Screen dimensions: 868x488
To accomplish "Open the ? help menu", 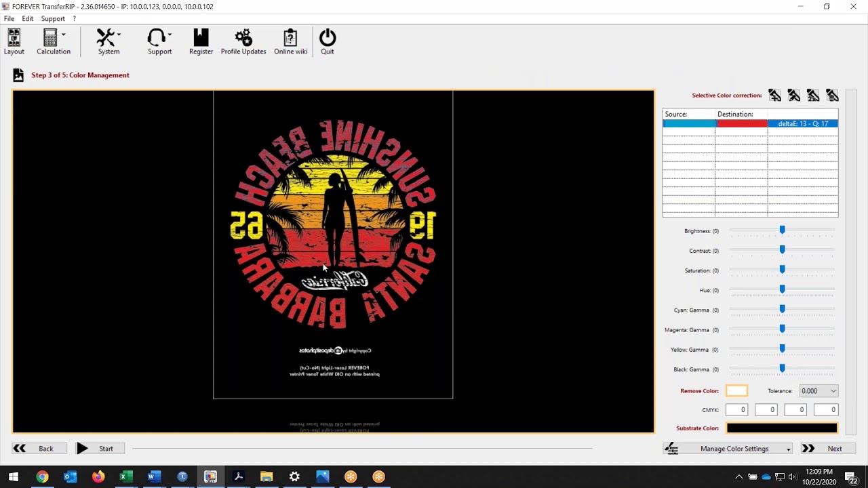I will 74,19.
